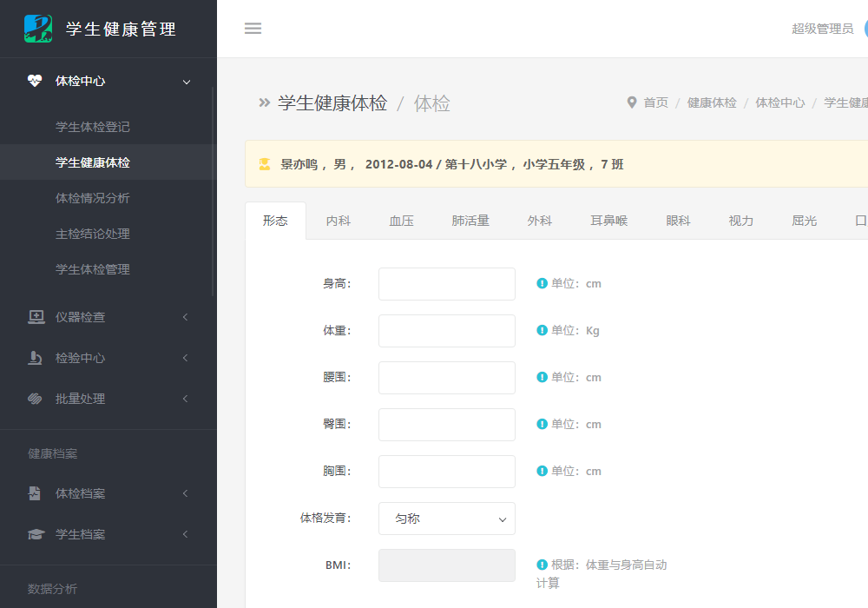Click the 身高 input field
Viewport: 868px width, 608px height.
pyautogui.click(x=446, y=284)
